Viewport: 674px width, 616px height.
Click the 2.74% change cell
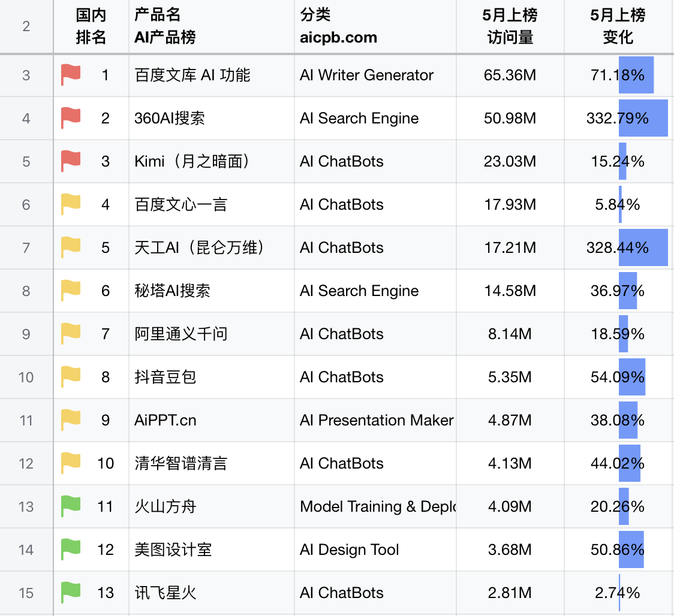point(618,593)
